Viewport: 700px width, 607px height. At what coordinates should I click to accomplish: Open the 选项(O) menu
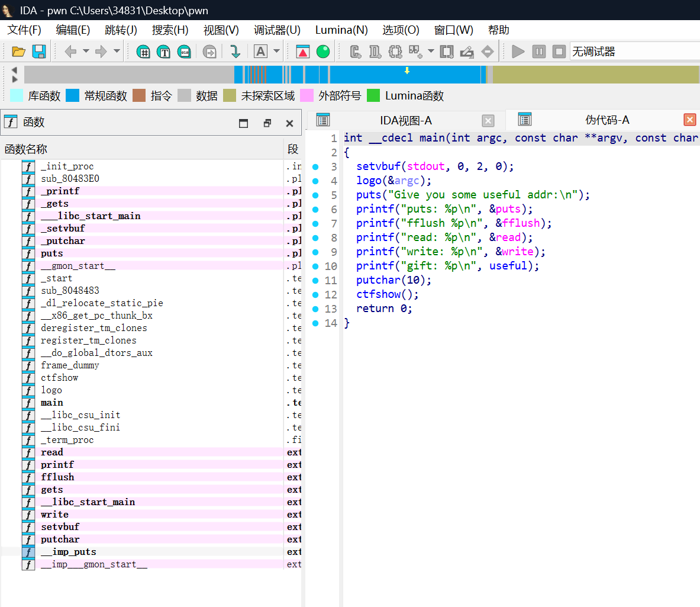click(x=401, y=30)
